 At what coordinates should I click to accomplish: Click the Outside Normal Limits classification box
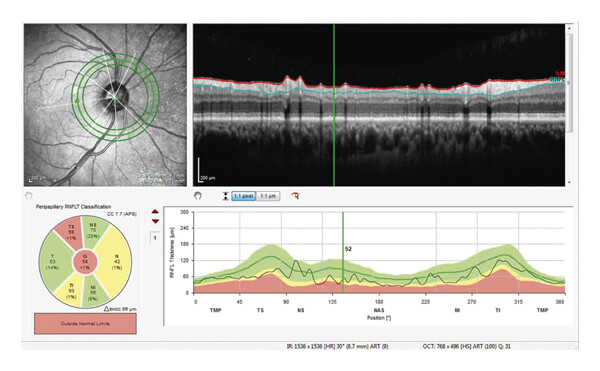click(x=85, y=324)
